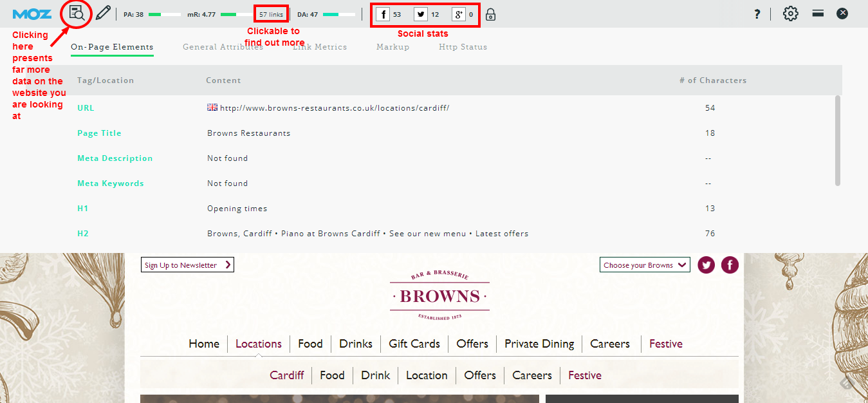Click the 76 character count value
Screen dimensions: 868x403
pos(710,234)
